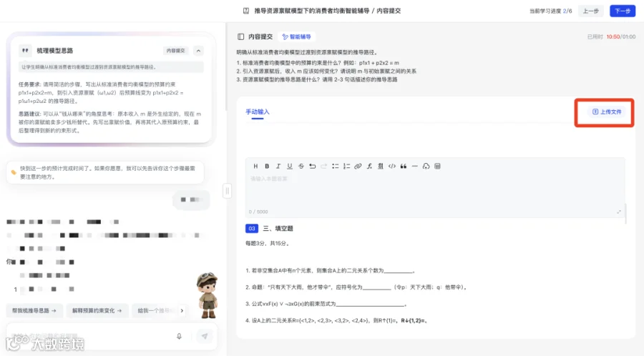Show more suggestion chips with arrow
This screenshot has height=356, width=644.
[182, 310]
